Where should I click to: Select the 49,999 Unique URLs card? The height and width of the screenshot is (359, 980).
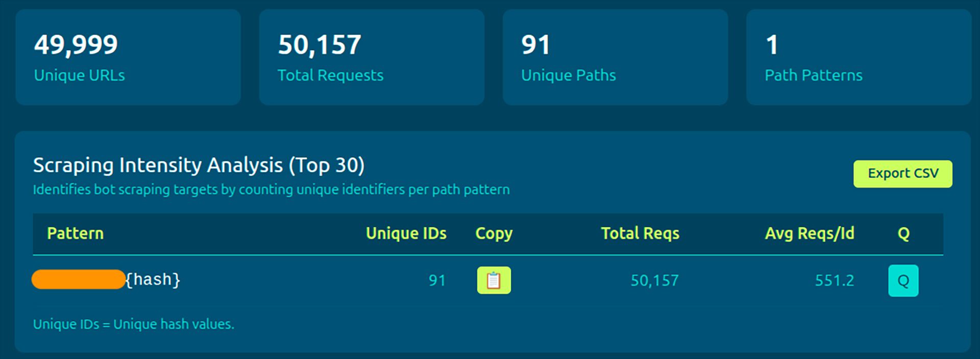128,57
